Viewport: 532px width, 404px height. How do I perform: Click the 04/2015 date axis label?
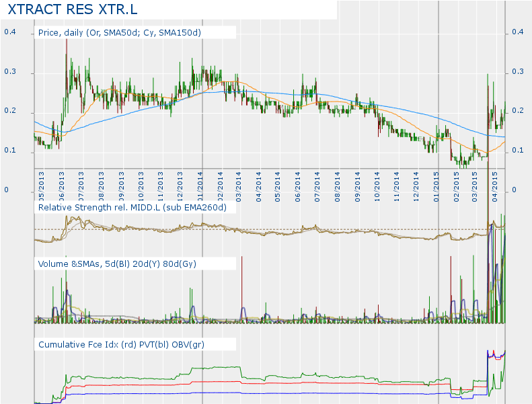[495, 187]
